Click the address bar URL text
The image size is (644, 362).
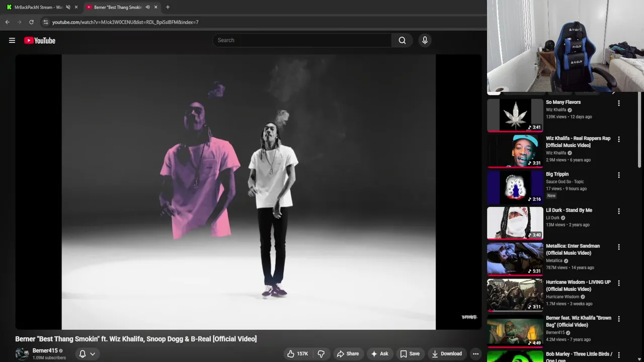(125, 22)
